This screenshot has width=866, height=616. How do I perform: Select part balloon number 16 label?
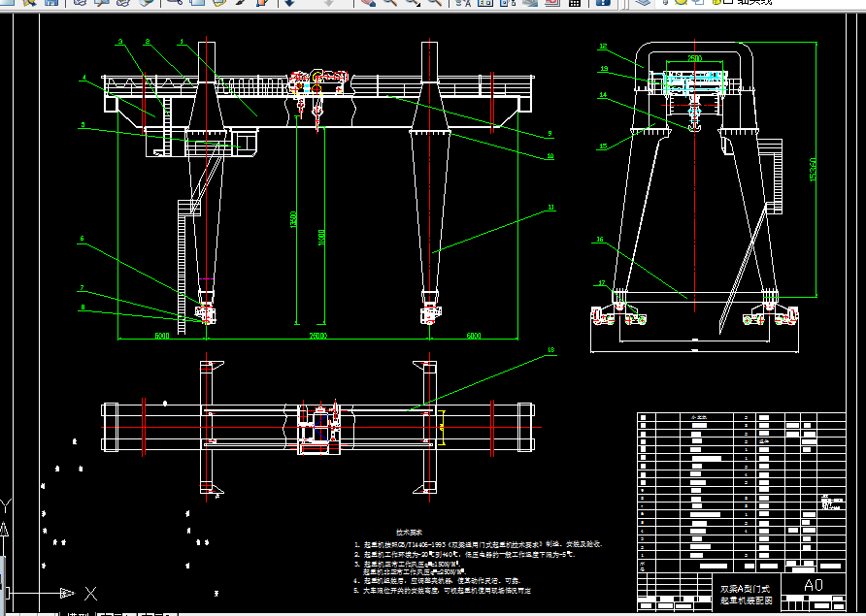coord(600,240)
